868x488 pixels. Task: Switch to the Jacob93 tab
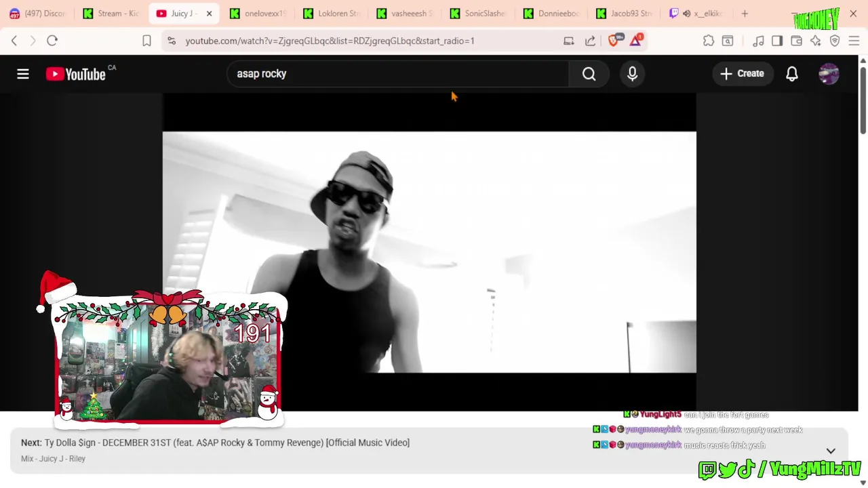[625, 14]
